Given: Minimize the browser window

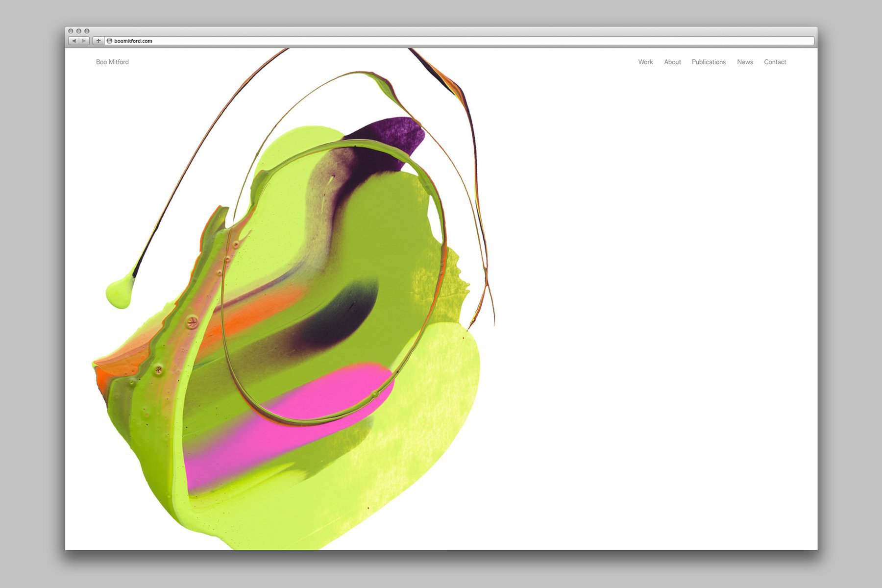Looking at the screenshot, I should click(x=78, y=31).
